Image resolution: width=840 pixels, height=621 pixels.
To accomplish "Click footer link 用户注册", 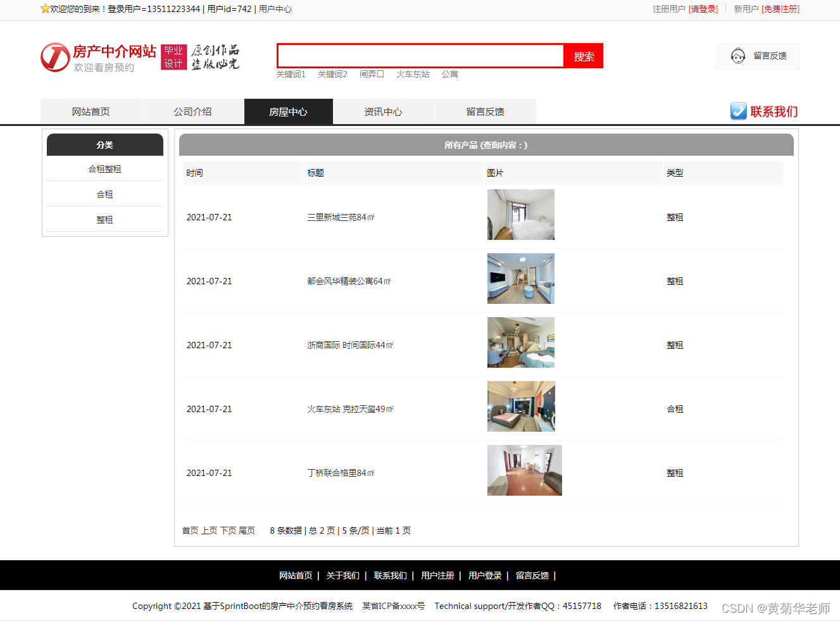I will click(437, 575).
